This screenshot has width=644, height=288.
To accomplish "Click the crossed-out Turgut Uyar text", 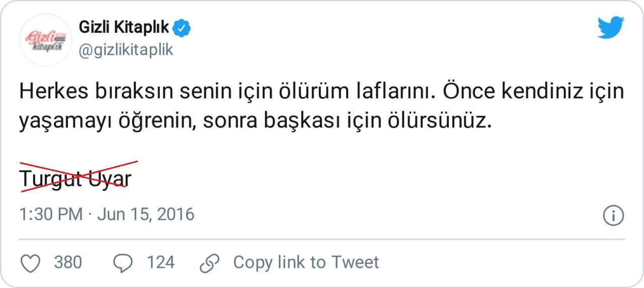I will (x=75, y=178).
